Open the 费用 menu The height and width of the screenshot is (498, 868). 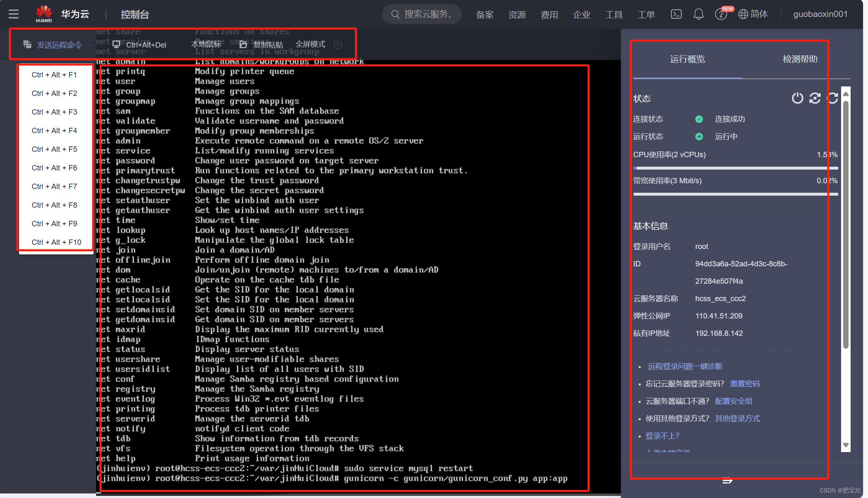point(549,15)
